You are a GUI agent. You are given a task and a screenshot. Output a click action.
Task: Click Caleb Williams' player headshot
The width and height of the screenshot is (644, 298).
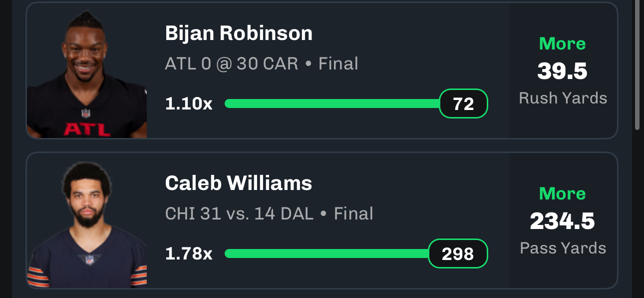86,225
